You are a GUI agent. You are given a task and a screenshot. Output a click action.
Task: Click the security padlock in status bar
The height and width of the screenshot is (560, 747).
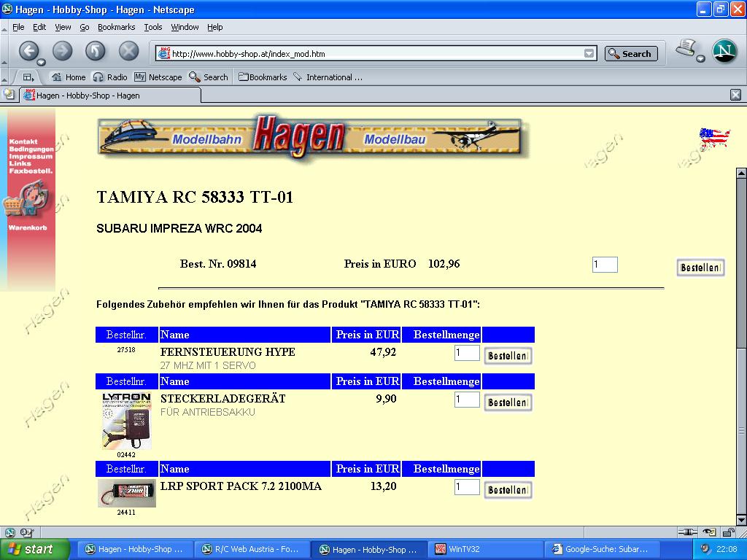(729, 532)
